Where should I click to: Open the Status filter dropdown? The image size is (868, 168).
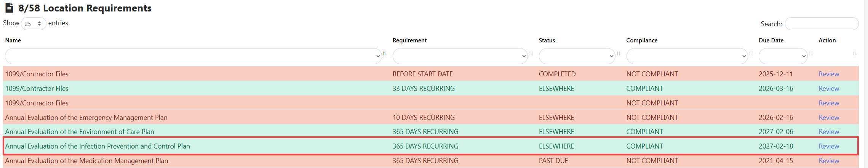tap(577, 56)
